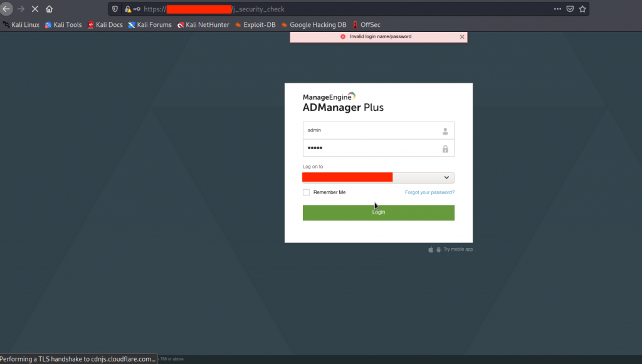Screen dimensions: 642x364
Task: Click the URL address bar
Action: click(x=348, y=9)
